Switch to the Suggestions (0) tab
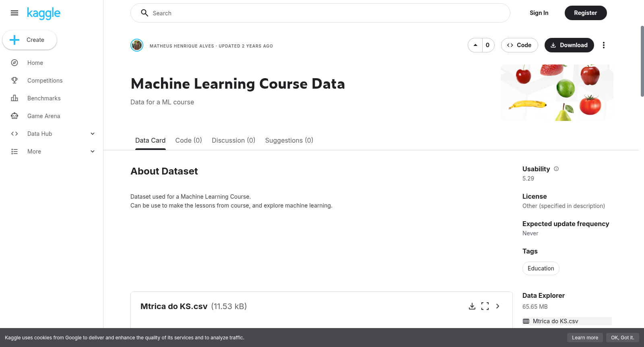 289,140
